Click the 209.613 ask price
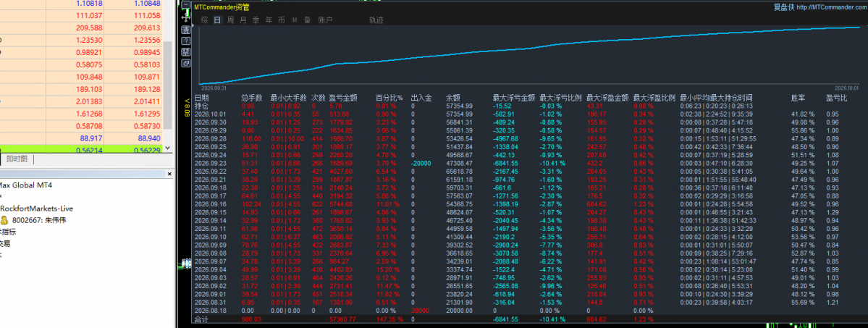The height and width of the screenshot is (328, 868). pos(147,28)
